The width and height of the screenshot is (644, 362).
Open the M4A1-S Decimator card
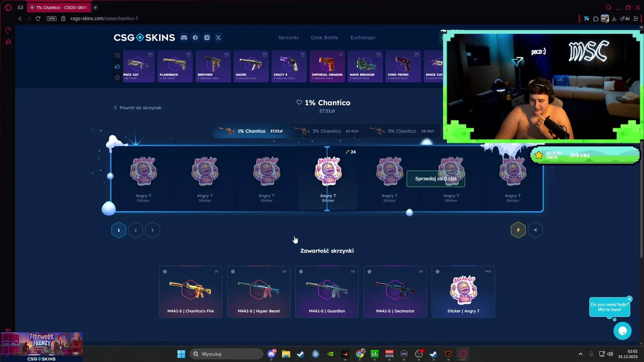point(395,292)
